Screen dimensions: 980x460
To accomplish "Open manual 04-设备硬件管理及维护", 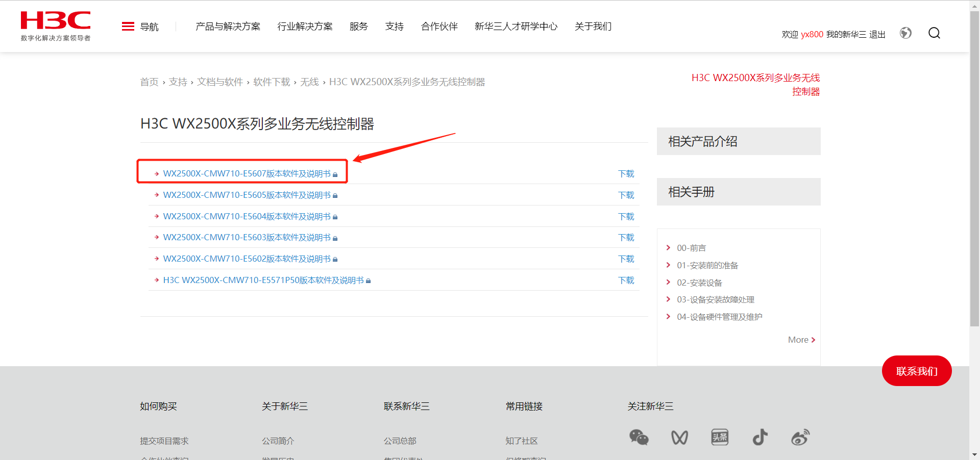I will coord(720,317).
